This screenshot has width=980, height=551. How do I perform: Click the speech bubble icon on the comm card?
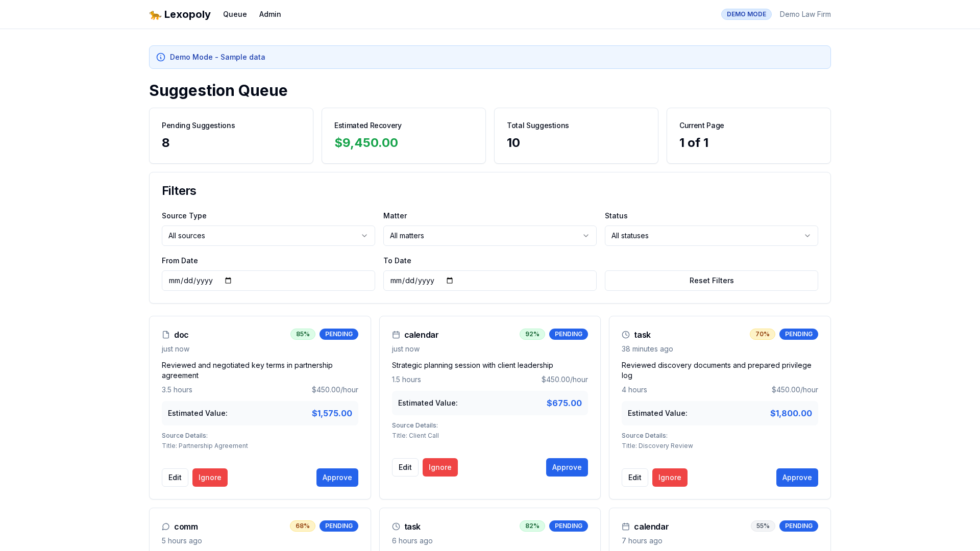pyautogui.click(x=166, y=527)
